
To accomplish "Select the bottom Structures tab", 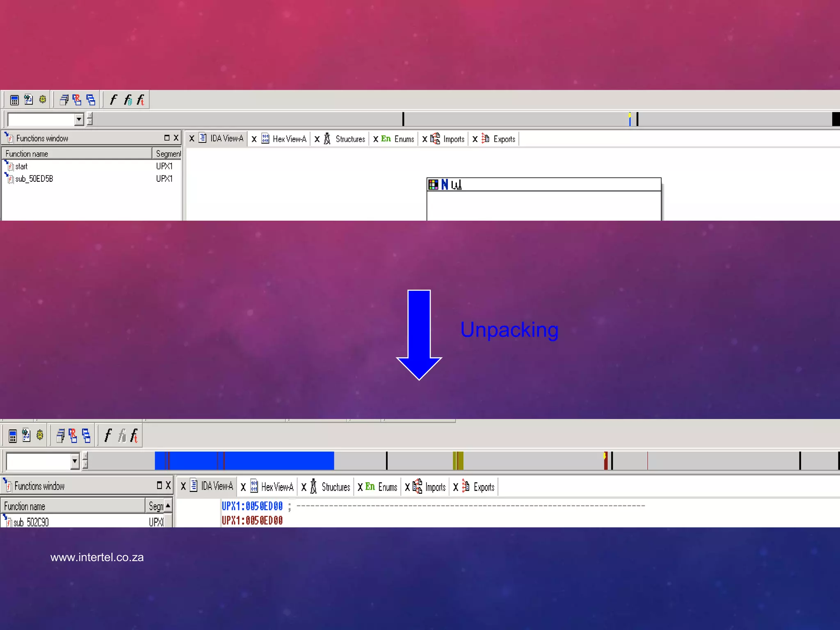I will [335, 487].
